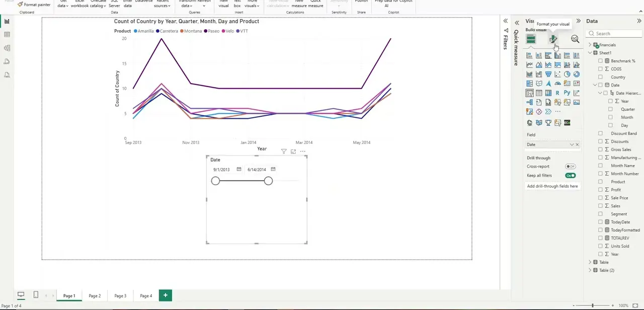This screenshot has width=644, height=310.
Task: Open slicer filter icon above Date slicer
Action: coord(284,151)
